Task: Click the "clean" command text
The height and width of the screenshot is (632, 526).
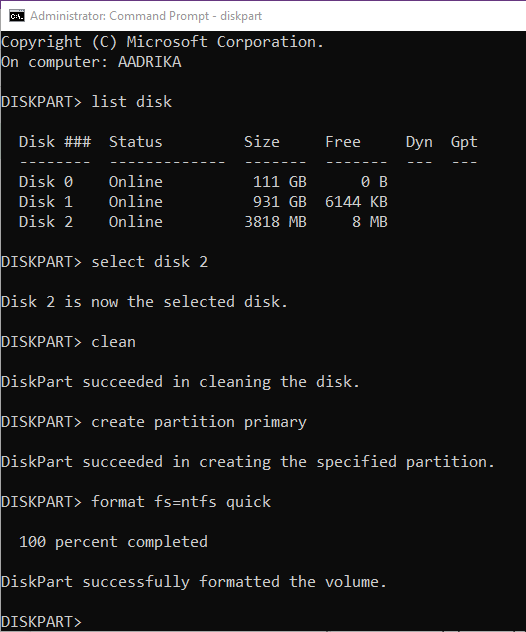Action: coord(113,342)
